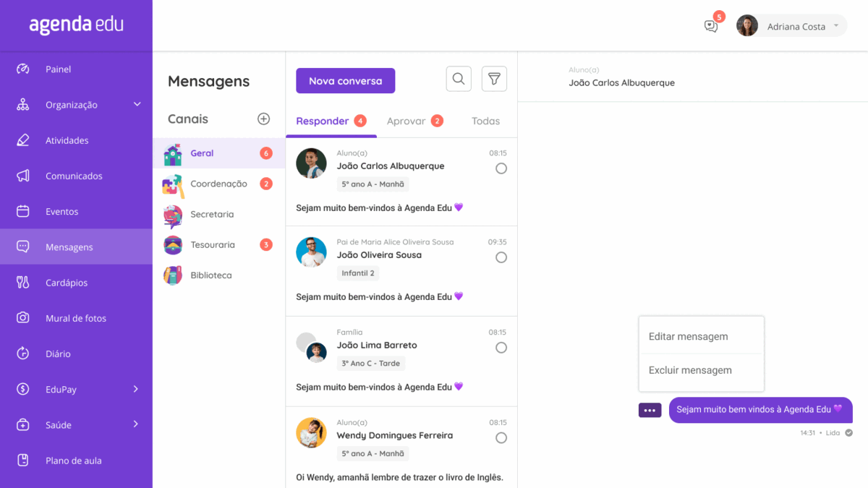Mark João Oliveira Sousa's conversation circle
This screenshot has width=868, height=488.
pos(501,257)
